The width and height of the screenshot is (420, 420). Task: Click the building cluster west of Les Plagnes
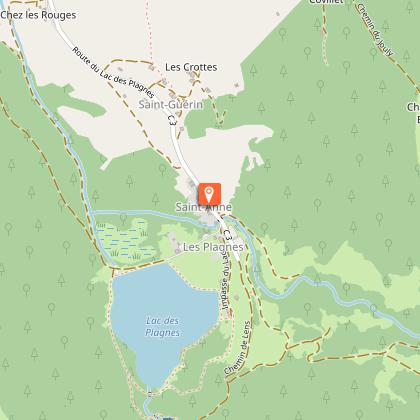click(174, 242)
